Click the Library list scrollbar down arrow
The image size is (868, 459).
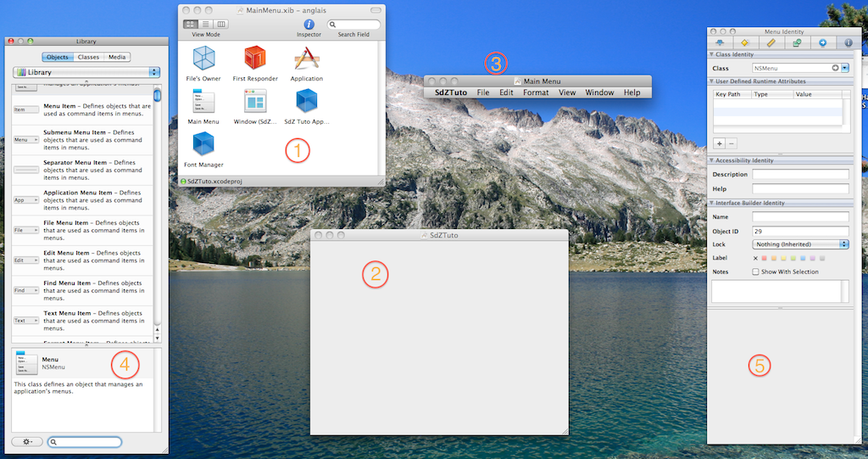[x=157, y=339]
